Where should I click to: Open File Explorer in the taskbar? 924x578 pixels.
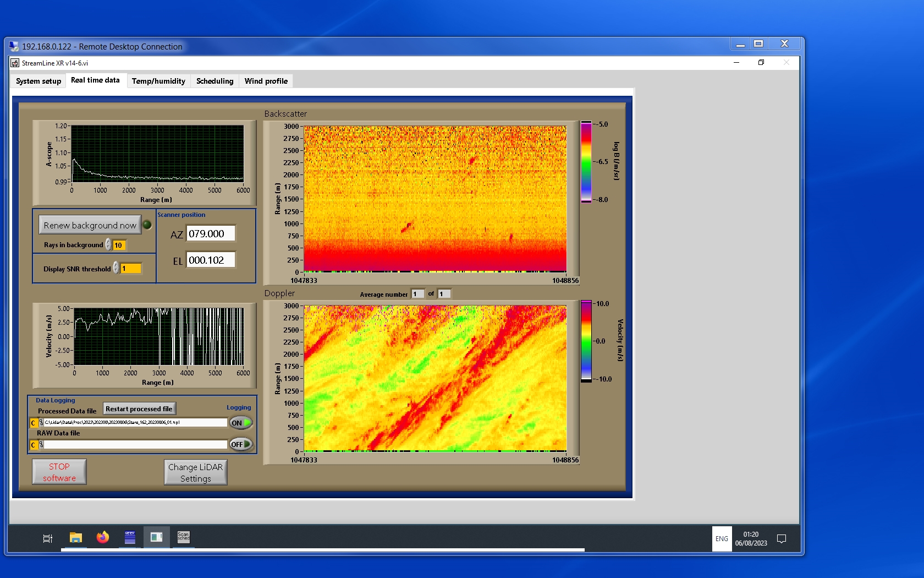[76, 537]
